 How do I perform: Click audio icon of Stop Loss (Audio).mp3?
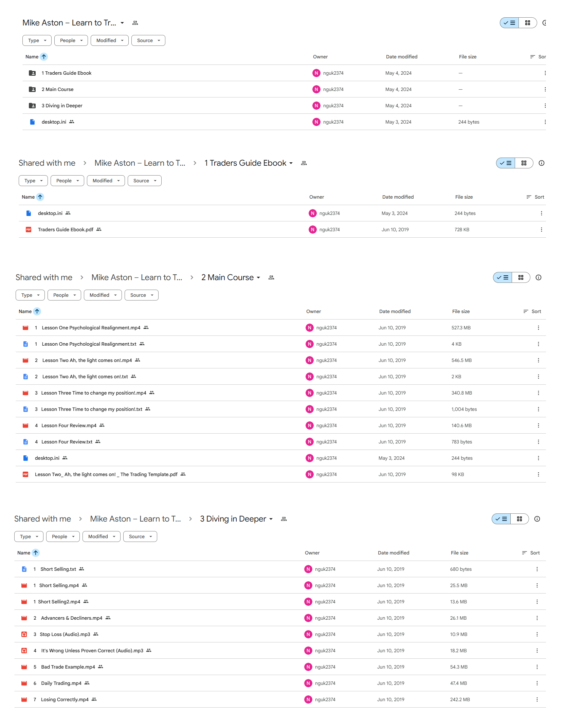(x=24, y=634)
